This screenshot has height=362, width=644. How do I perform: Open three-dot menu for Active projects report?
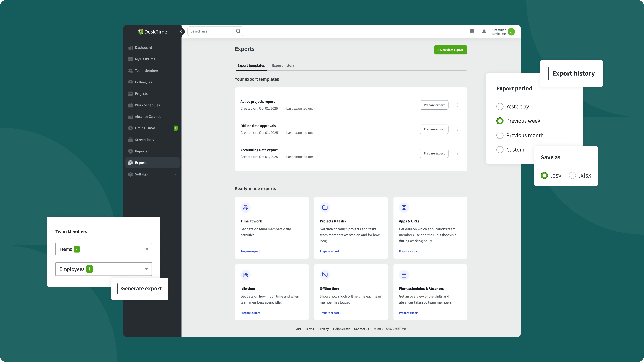coord(458,105)
